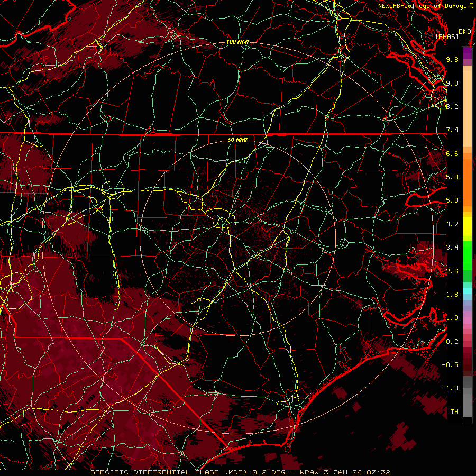Click the "TH" threshold label on the scale
The height and width of the screenshot is (476, 476).
coord(454,412)
